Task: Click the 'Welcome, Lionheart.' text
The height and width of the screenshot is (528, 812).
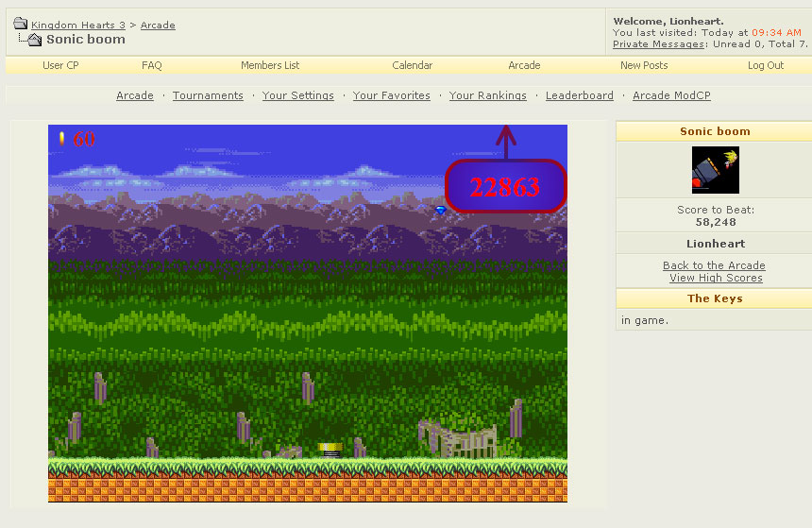Action: click(x=668, y=21)
